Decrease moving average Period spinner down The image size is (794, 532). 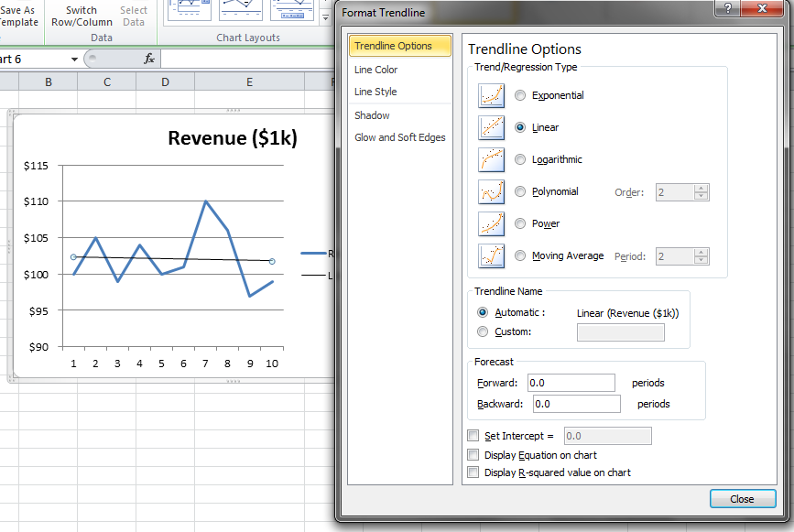click(x=701, y=260)
